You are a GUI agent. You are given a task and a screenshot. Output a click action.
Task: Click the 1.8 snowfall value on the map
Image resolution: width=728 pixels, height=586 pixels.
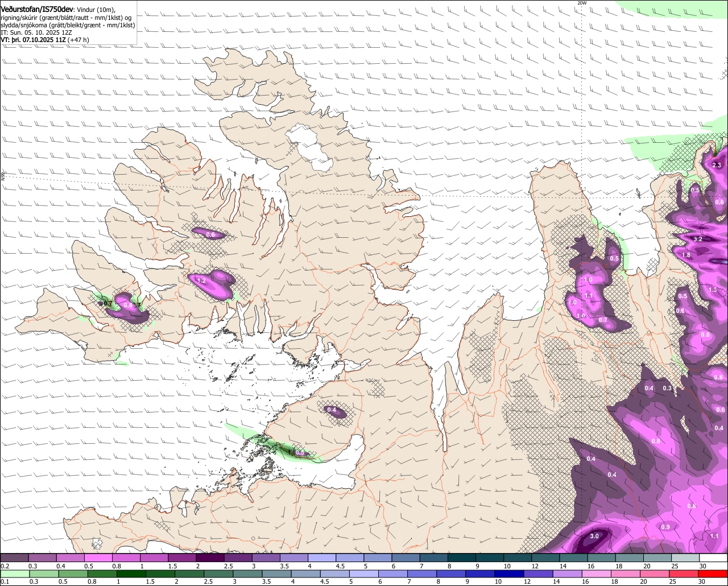(x=686, y=255)
